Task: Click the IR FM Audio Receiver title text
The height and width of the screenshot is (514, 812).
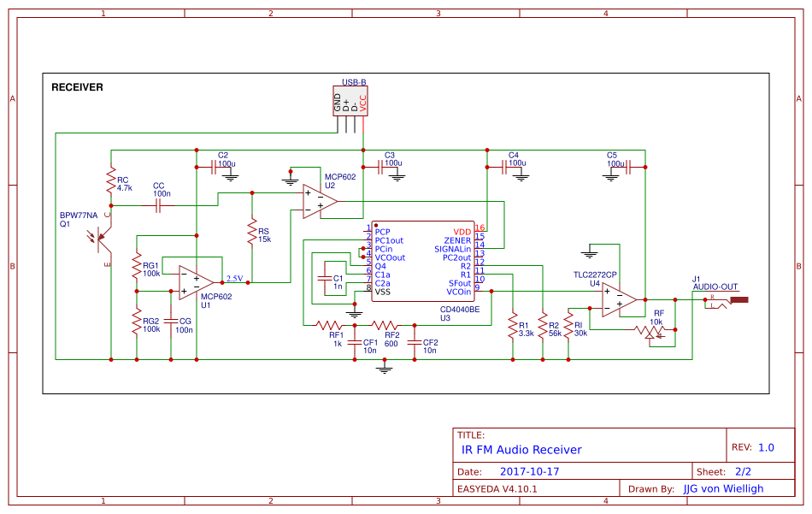Action: (x=521, y=450)
